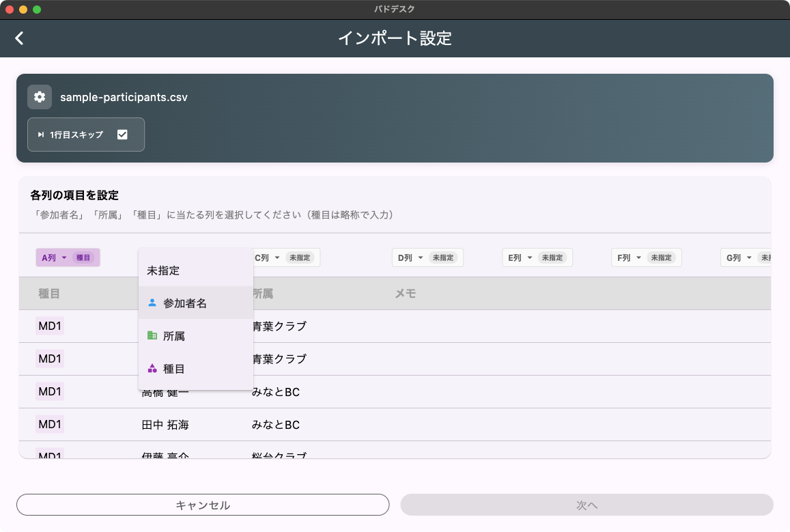This screenshot has height=532, width=790.
Task: Click the 所属 column header cell
Action: [262, 294]
